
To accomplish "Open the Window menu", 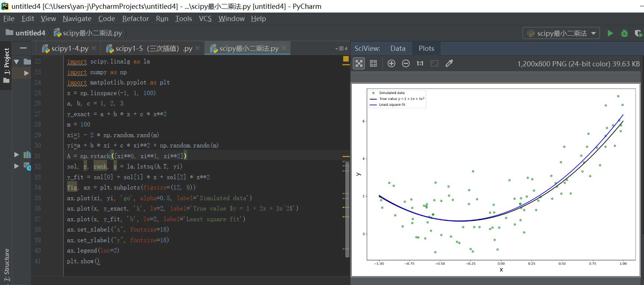I will point(232,18).
